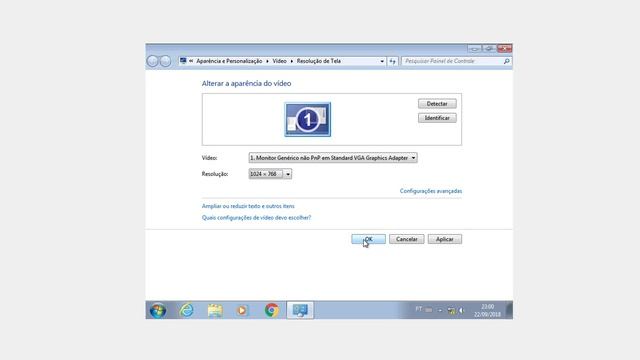Click the search magnifier icon

pyautogui.click(x=507, y=61)
